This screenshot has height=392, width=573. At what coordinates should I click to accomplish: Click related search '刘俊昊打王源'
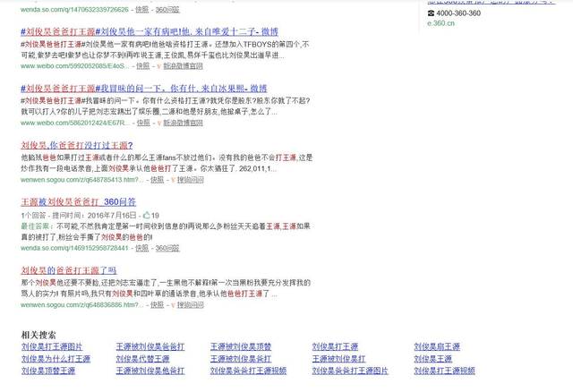pyautogui.click(x=335, y=346)
